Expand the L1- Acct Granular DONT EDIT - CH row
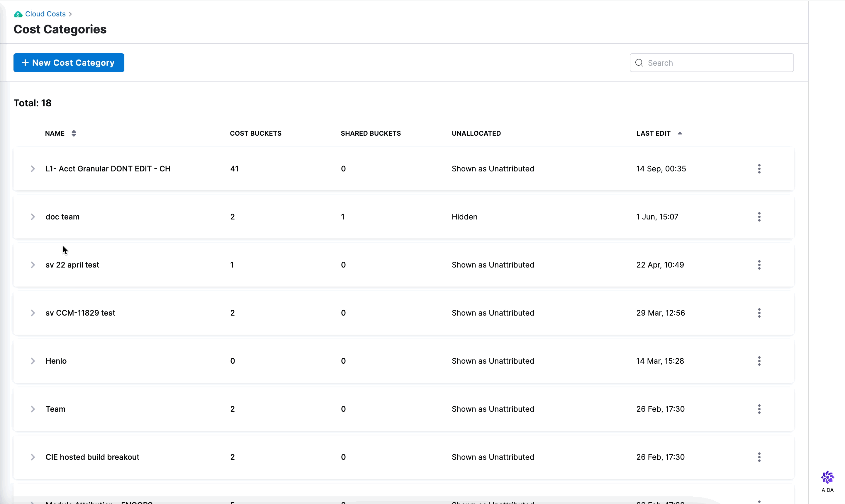The image size is (845, 504). [33, 168]
